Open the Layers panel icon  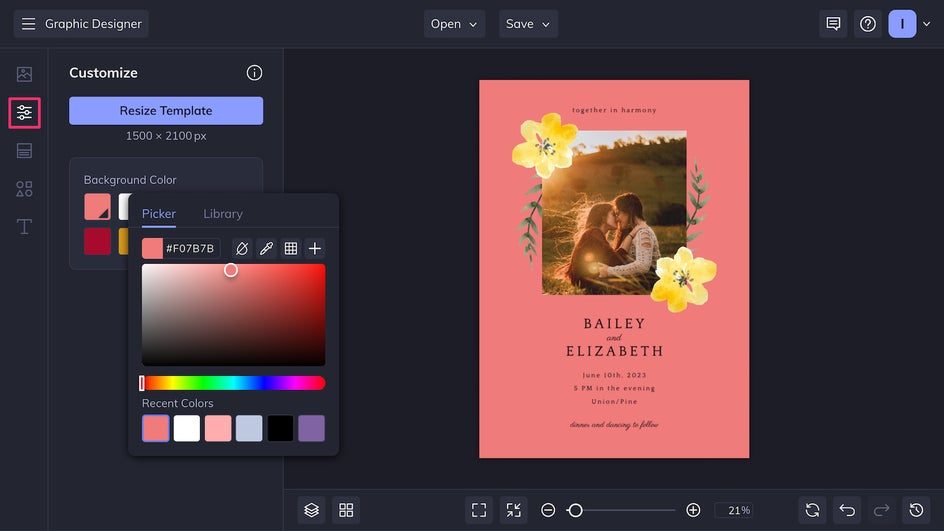coord(311,511)
